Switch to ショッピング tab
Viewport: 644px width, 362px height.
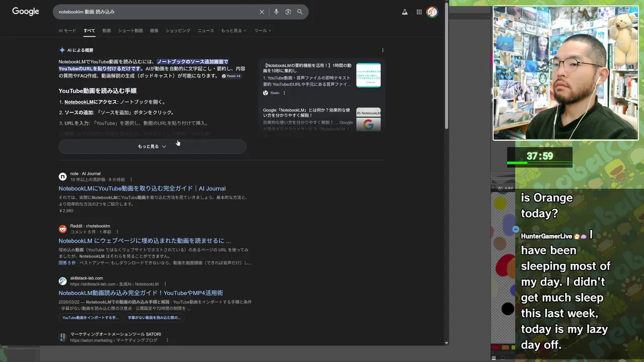tap(178, 31)
